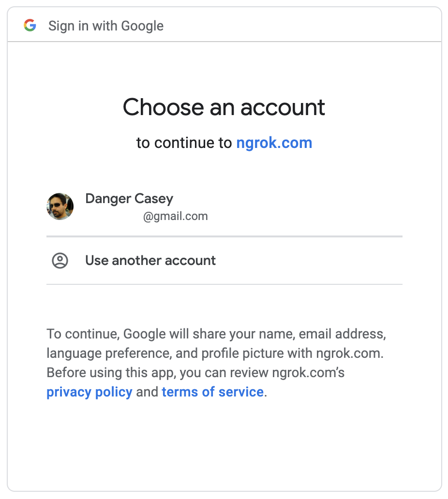This screenshot has height=499, width=448.
Task: Click the Google G logo in the header
Action: (30, 25)
